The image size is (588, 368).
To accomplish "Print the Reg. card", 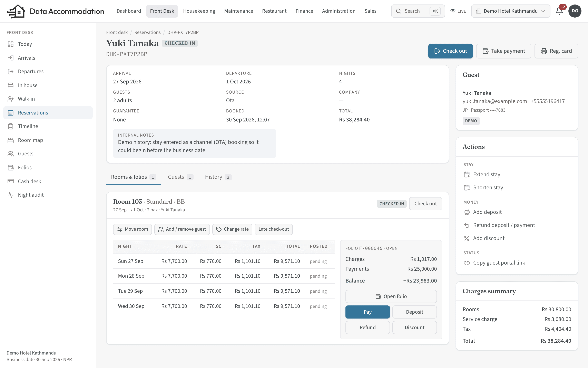I will (x=556, y=51).
